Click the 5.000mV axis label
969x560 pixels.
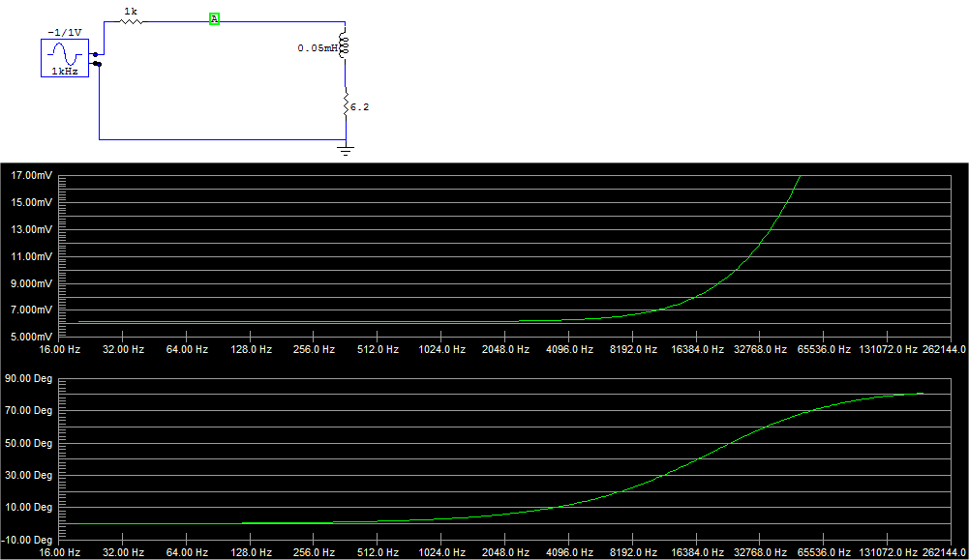point(32,338)
